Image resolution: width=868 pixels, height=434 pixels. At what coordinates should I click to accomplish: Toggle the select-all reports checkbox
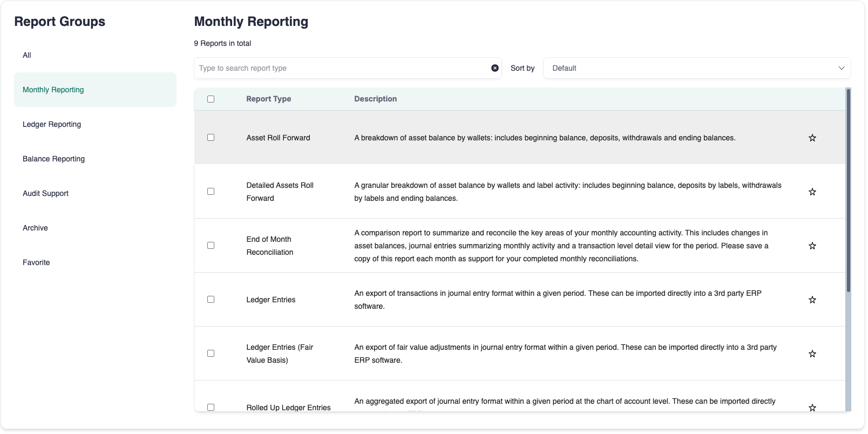(x=211, y=99)
